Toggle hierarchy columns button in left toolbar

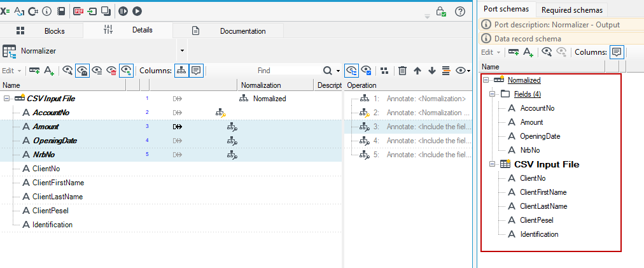point(181,71)
